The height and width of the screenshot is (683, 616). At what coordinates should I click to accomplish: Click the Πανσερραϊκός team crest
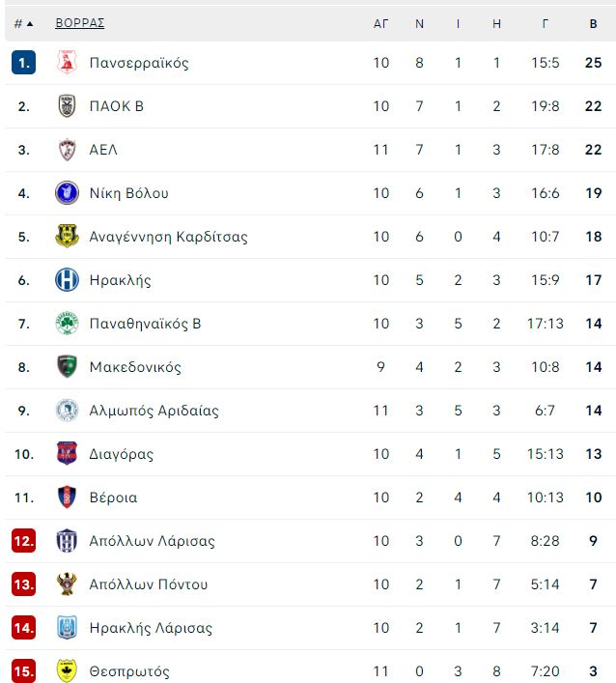[x=67, y=62]
